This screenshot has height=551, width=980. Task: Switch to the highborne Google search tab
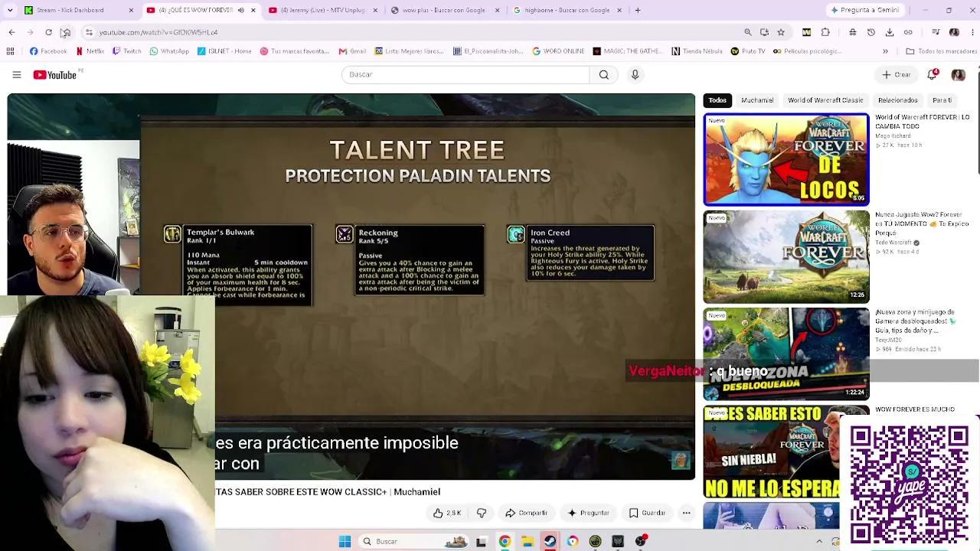point(567,10)
